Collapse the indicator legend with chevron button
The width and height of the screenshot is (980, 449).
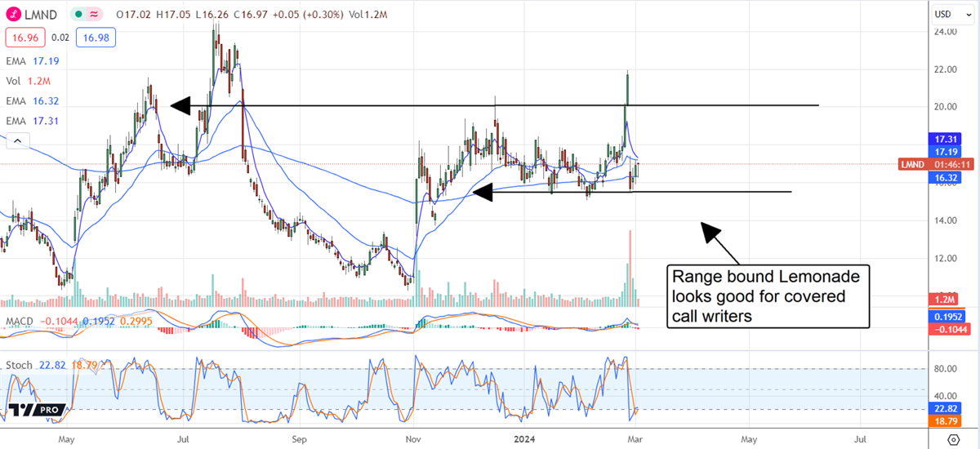[x=15, y=141]
